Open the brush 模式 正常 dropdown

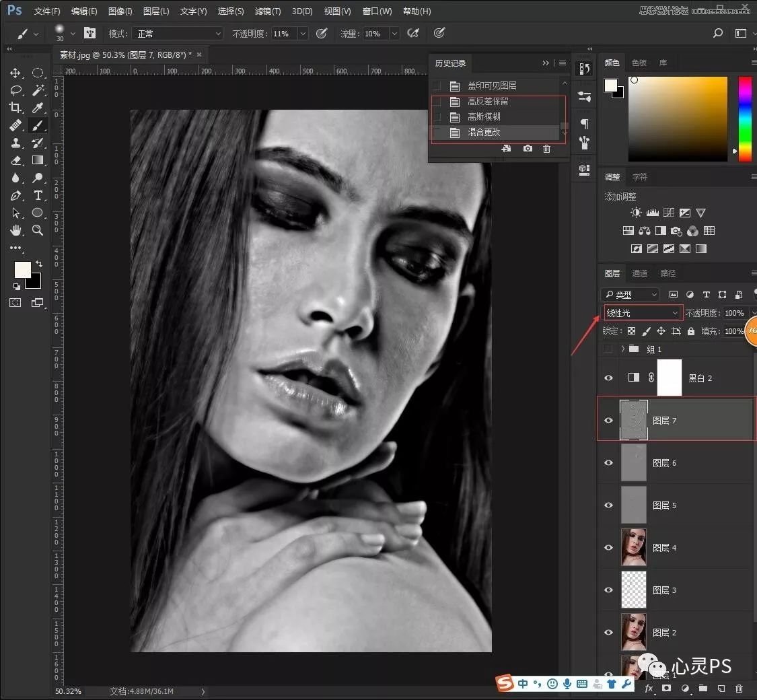178,34
